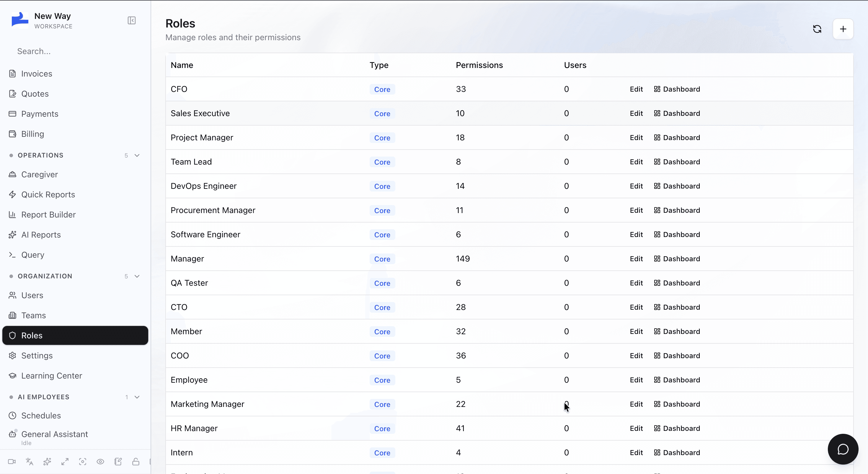Click the Users column header

click(x=575, y=65)
